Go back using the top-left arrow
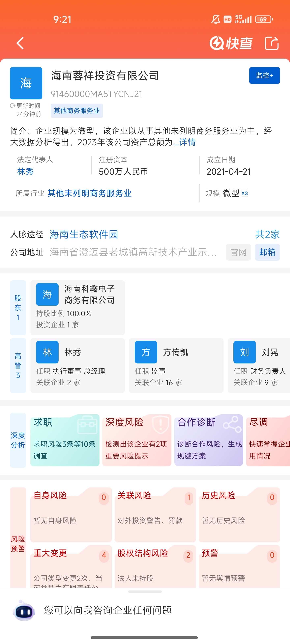 20,43
